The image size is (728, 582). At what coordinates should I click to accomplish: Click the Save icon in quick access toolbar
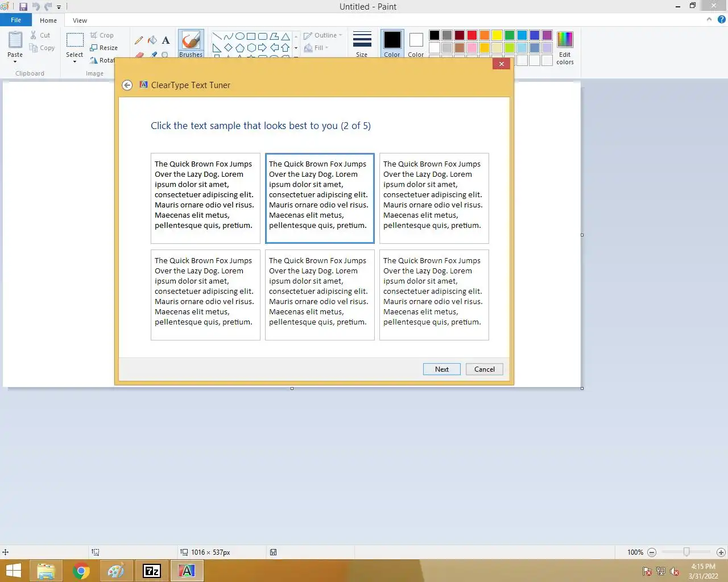(x=23, y=7)
